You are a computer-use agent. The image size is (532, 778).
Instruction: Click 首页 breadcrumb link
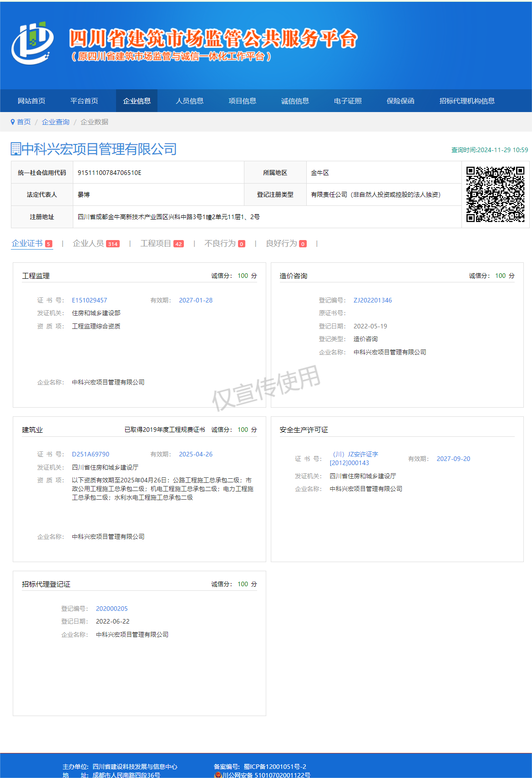coord(24,122)
